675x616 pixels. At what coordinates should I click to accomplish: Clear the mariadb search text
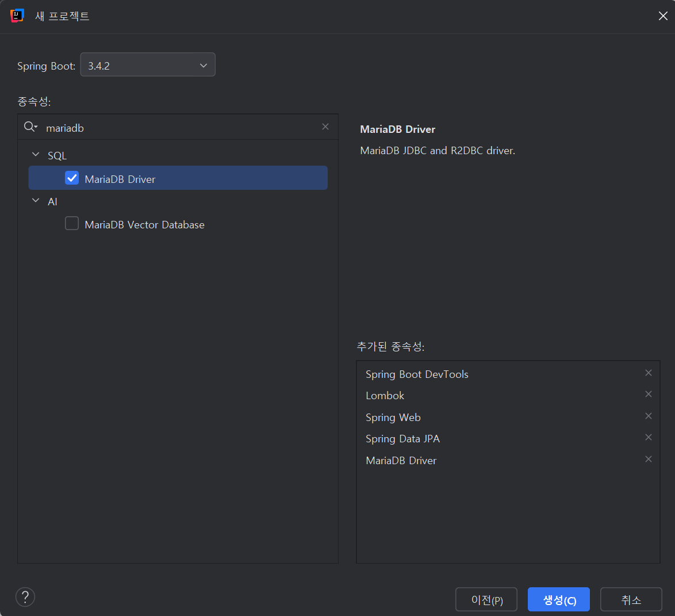325,127
